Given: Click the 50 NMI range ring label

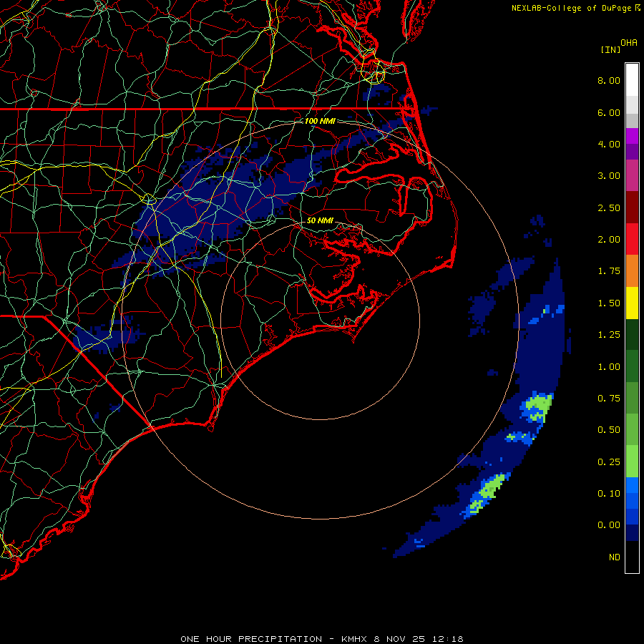Looking at the screenshot, I should (320, 220).
